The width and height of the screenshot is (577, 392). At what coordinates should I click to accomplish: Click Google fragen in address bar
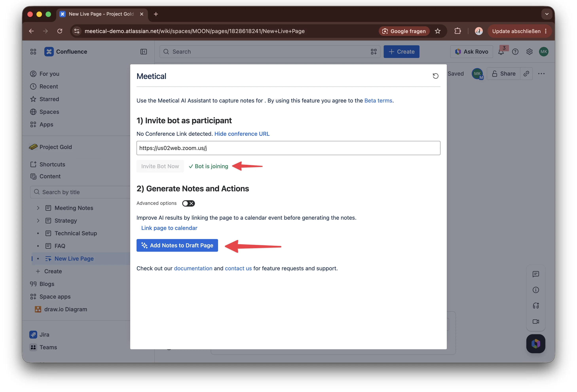[404, 31]
